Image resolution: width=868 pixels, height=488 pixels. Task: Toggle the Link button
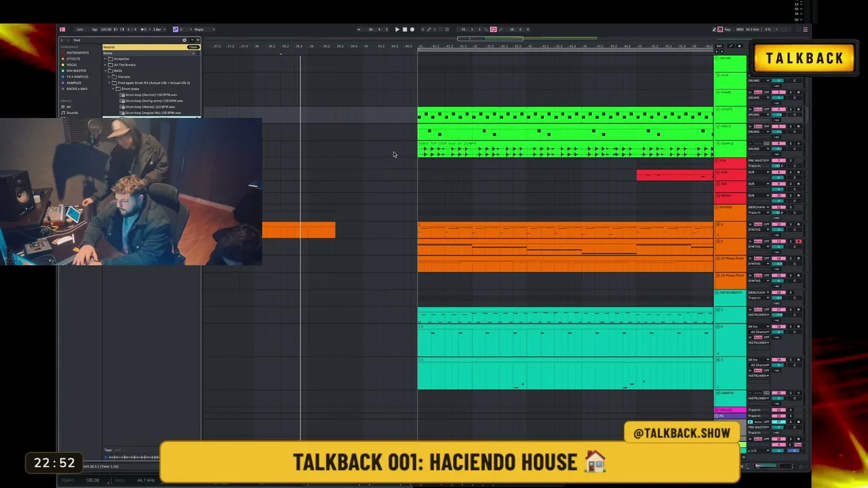79,29
